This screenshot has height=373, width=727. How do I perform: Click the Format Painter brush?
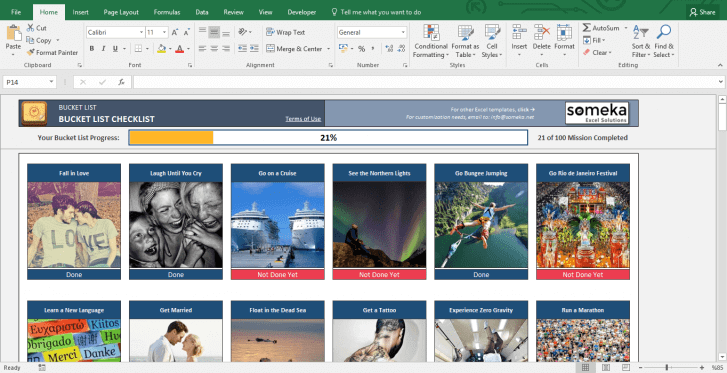(31, 52)
